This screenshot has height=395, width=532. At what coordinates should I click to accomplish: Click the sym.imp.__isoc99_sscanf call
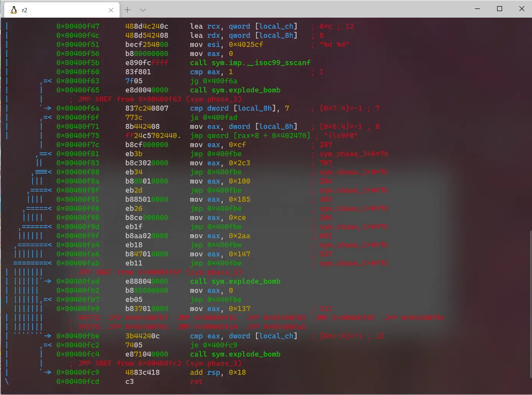coord(250,63)
